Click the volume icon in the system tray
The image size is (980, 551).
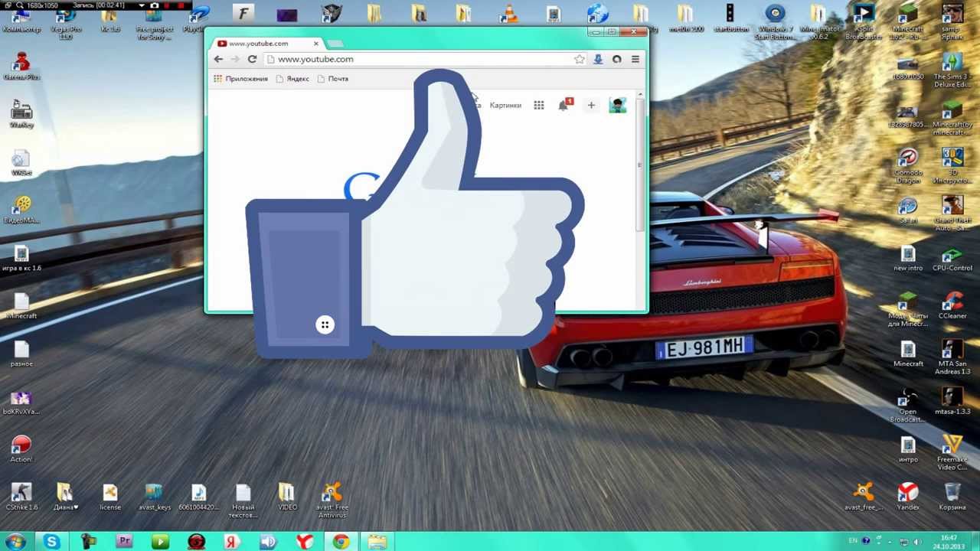(x=917, y=542)
